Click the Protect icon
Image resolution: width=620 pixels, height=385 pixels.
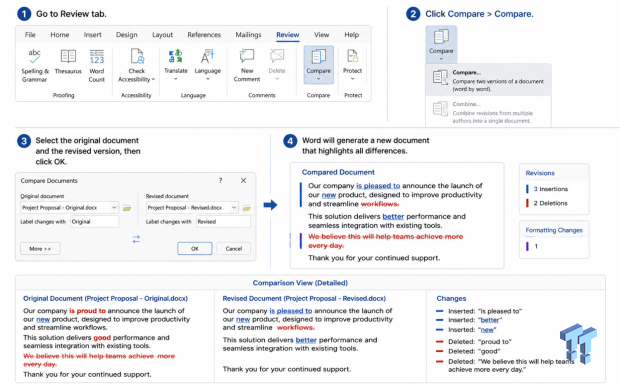[x=352, y=56]
